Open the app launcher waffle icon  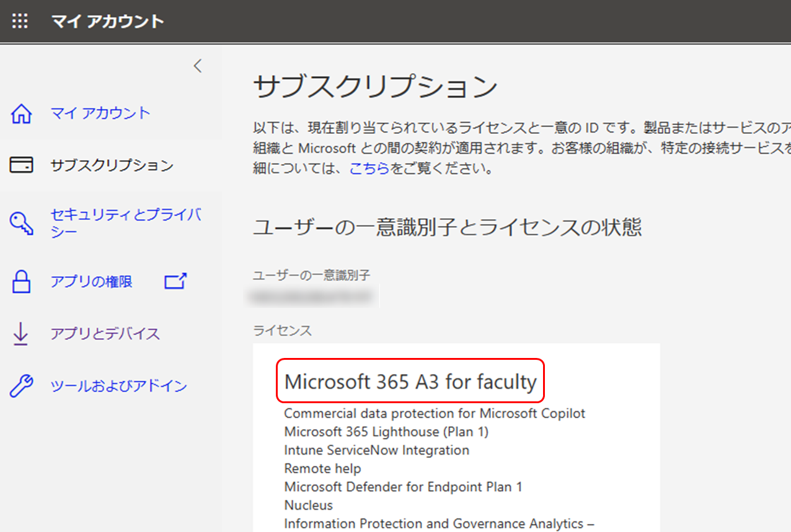tap(19, 20)
